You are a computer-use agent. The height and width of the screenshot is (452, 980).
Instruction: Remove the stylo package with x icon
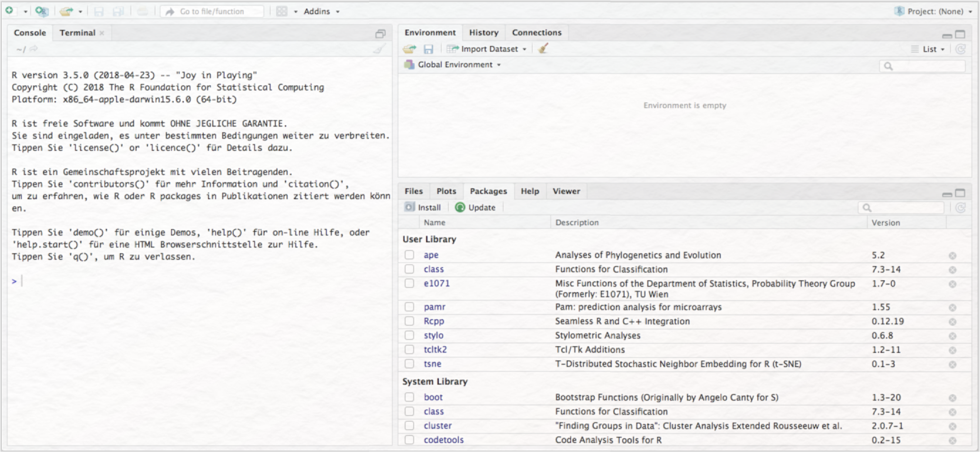(953, 336)
